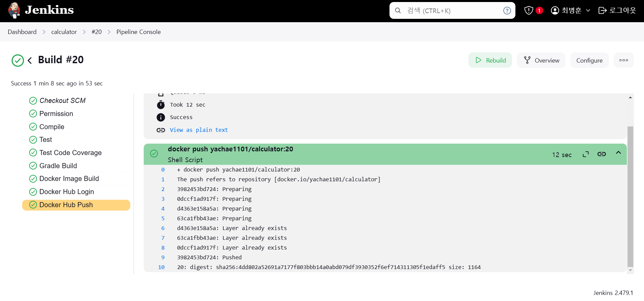This screenshot has height=301, width=644.
Task: Select the Docker Hub Login stage
Action: [66, 192]
